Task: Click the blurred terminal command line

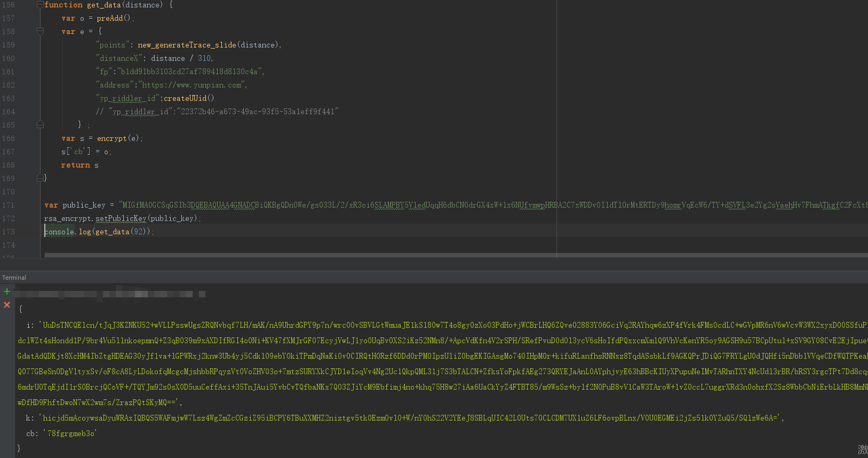Action: pyautogui.click(x=109, y=294)
